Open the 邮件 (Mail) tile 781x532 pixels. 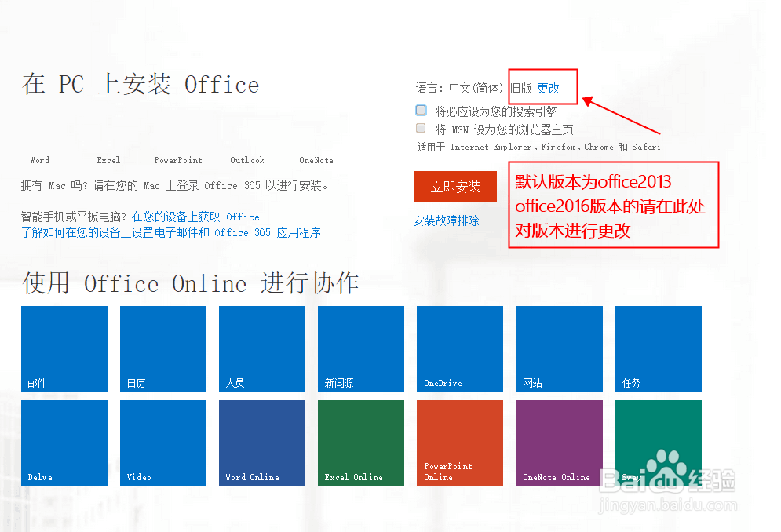64,348
